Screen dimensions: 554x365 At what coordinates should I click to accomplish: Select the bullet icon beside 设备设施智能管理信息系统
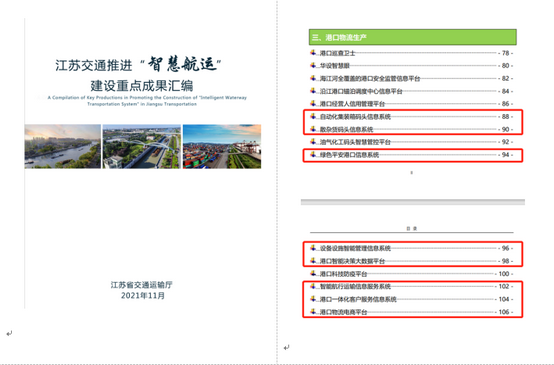(x=313, y=248)
